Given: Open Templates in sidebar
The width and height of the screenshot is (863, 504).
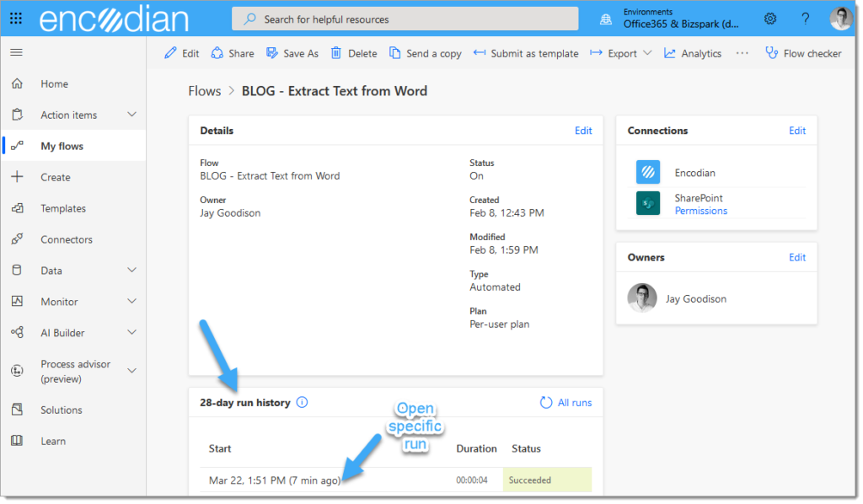Looking at the screenshot, I should pyautogui.click(x=63, y=208).
